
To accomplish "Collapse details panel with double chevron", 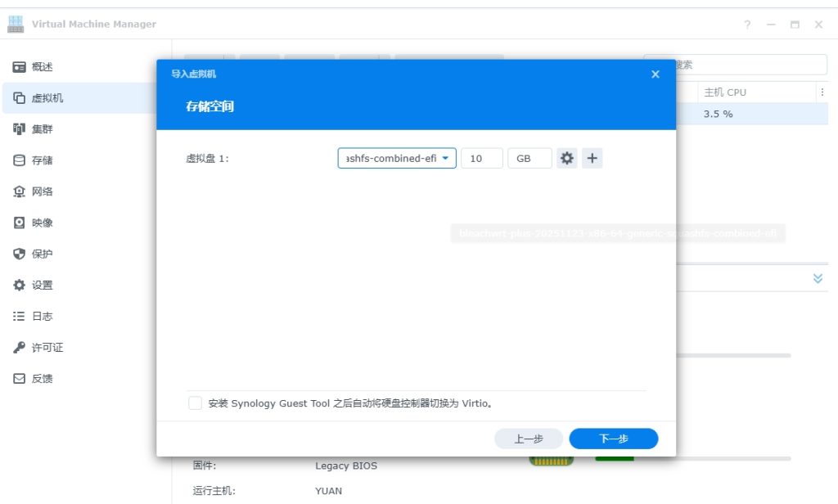I will (818, 278).
